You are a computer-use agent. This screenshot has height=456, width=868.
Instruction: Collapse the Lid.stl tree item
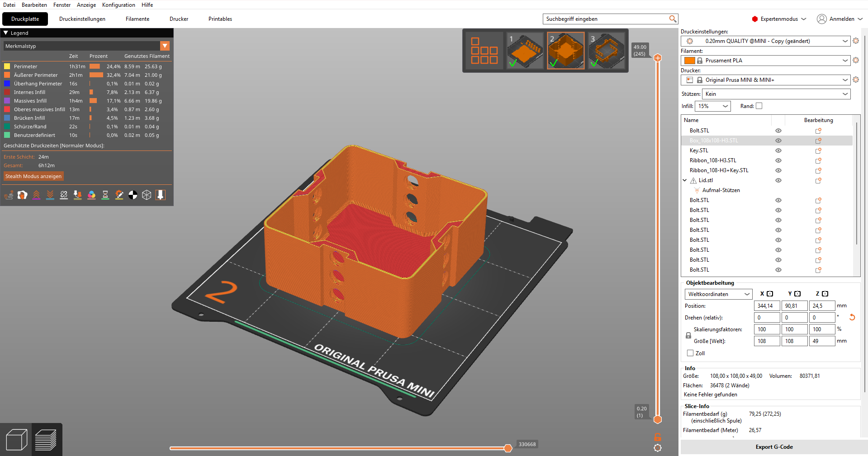685,180
